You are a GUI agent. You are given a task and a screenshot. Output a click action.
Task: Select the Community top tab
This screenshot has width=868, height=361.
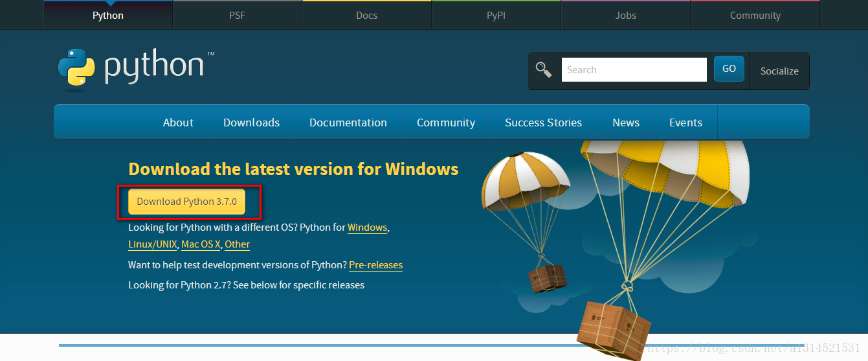755,15
